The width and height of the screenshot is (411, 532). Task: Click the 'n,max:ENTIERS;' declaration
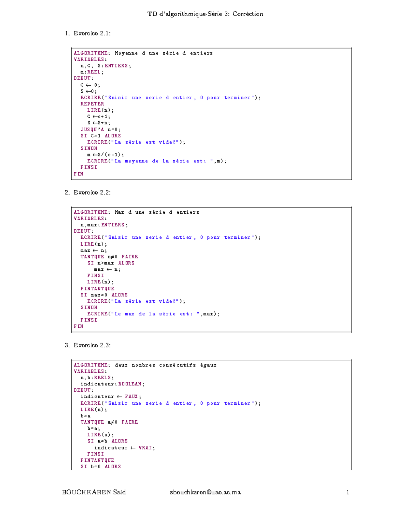(x=104, y=225)
